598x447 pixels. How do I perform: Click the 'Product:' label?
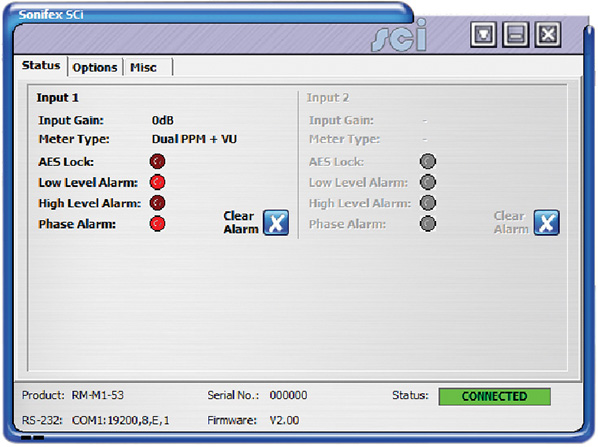(43, 395)
